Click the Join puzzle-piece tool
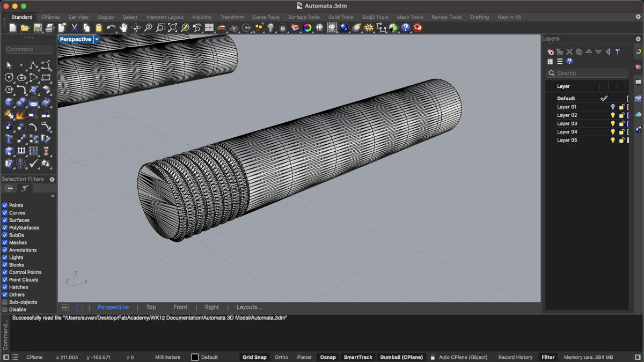Screen dimensions: 644x362 click(x=9, y=114)
